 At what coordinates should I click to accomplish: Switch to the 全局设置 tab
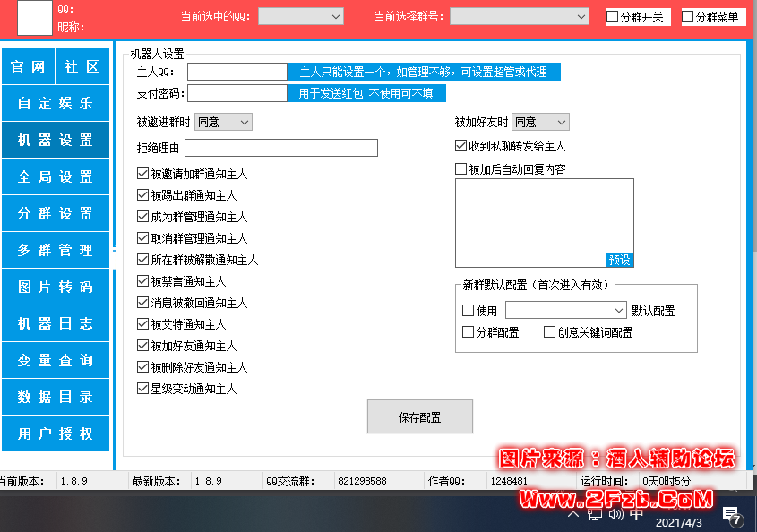coord(55,177)
